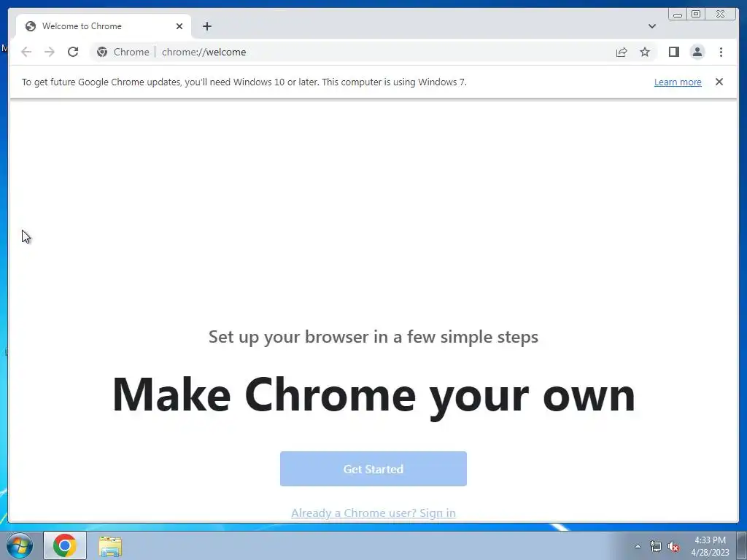Open the Windows Start menu
Screen dimensions: 747x560
point(20,545)
